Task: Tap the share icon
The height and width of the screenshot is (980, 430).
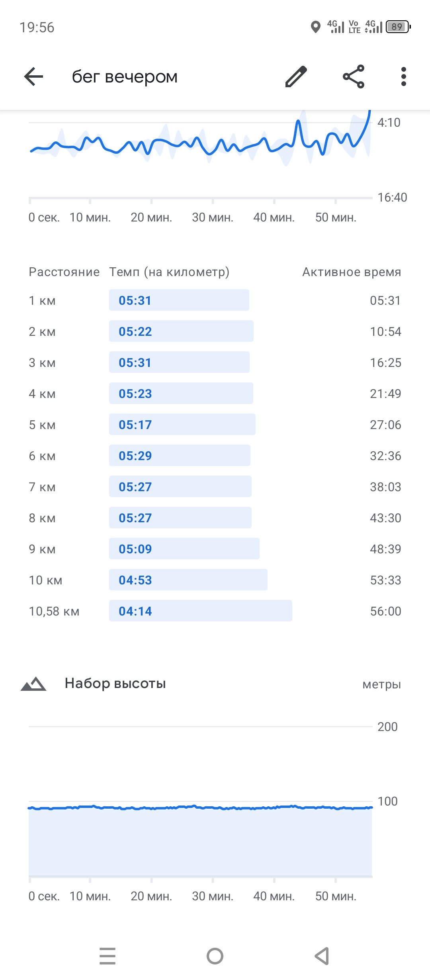Action: click(354, 76)
